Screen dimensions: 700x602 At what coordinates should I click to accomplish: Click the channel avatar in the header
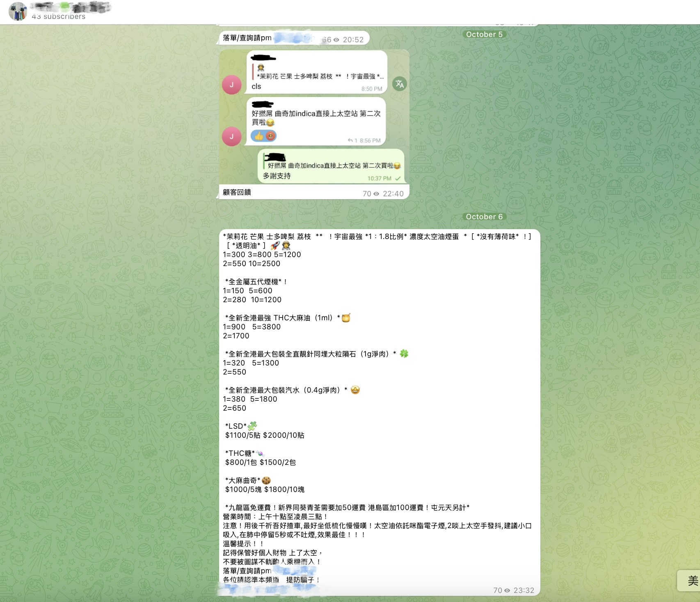(18, 11)
